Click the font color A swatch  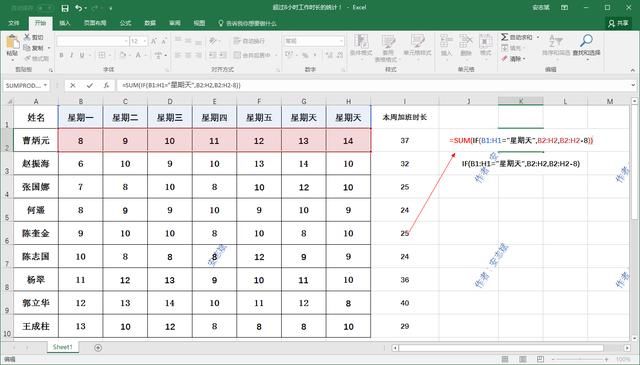coord(138,55)
